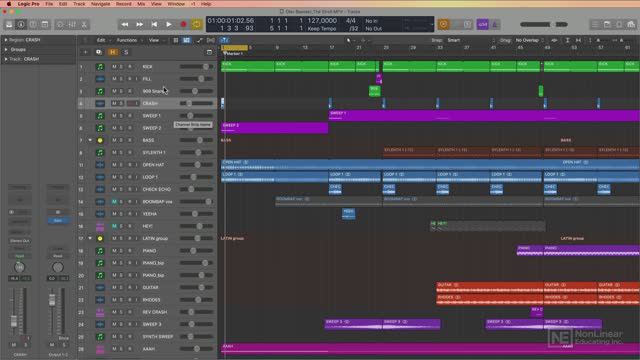Toggle the purple count-in button
640x360 pixels.
(482, 24)
